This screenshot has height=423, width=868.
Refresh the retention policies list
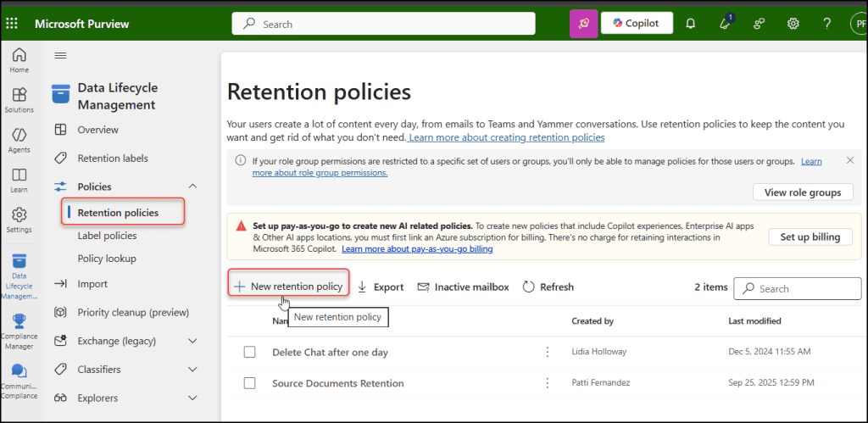[x=548, y=287]
